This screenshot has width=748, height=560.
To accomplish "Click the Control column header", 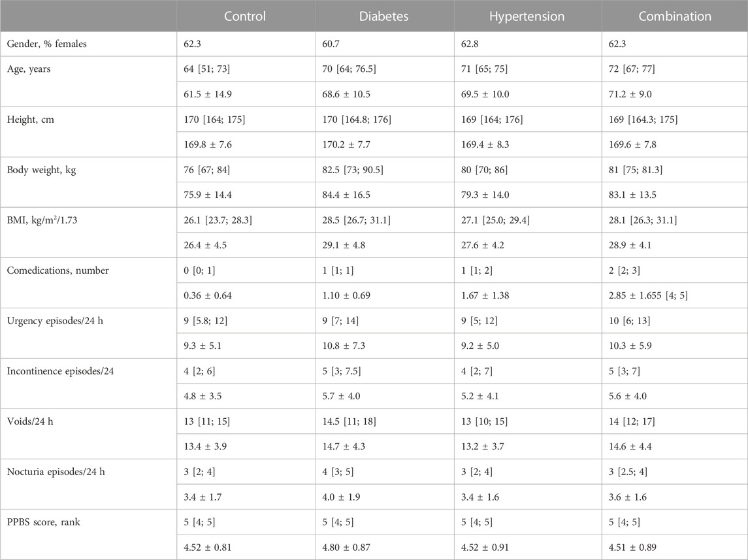I will pyautogui.click(x=245, y=16).
